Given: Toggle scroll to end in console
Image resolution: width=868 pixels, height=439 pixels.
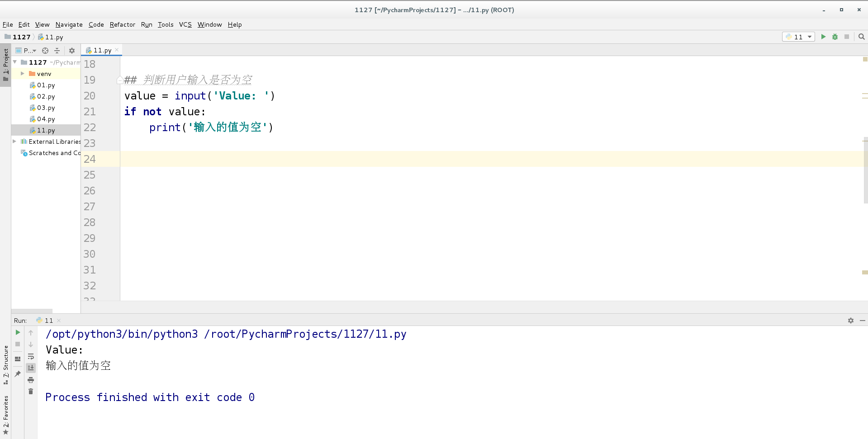Looking at the screenshot, I should pyautogui.click(x=31, y=368).
